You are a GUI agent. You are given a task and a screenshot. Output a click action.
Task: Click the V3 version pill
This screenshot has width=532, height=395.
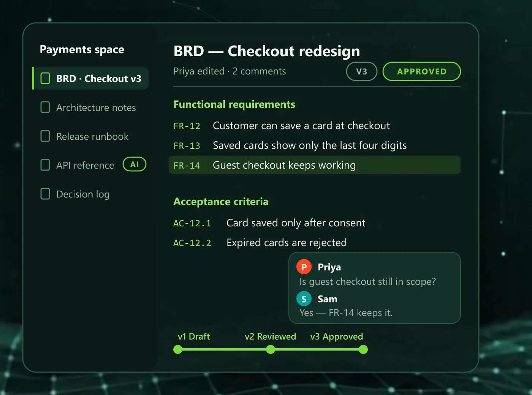[x=362, y=71]
